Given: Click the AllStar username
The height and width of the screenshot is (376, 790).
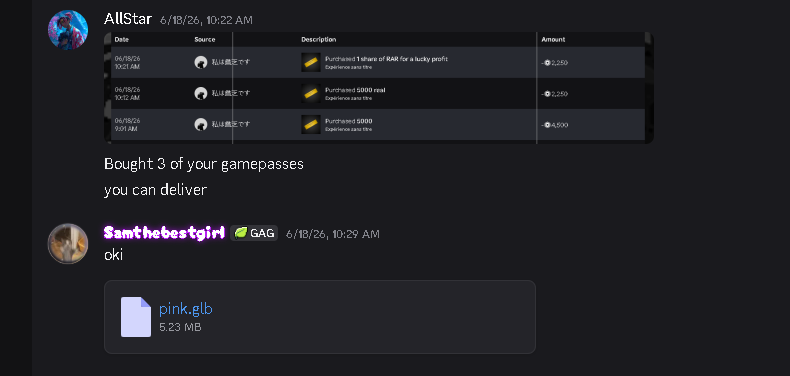Looking at the screenshot, I should pyautogui.click(x=128, y=19).
